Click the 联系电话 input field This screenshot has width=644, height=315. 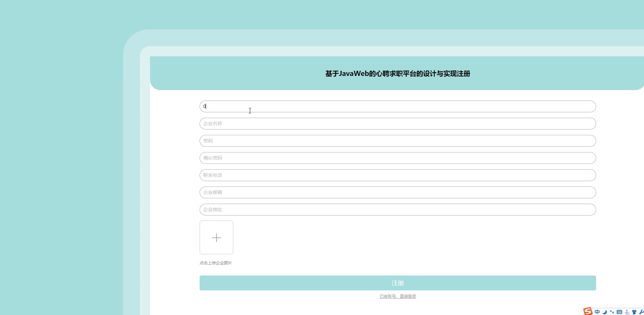pyautogui.click(x=398, y=175)
